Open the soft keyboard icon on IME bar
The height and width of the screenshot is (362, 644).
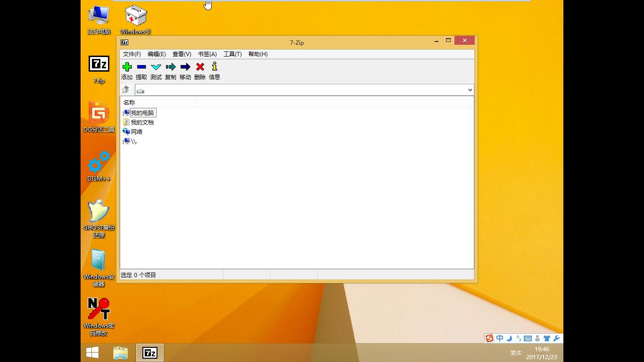pyautogui.click(x=528, y=338)
